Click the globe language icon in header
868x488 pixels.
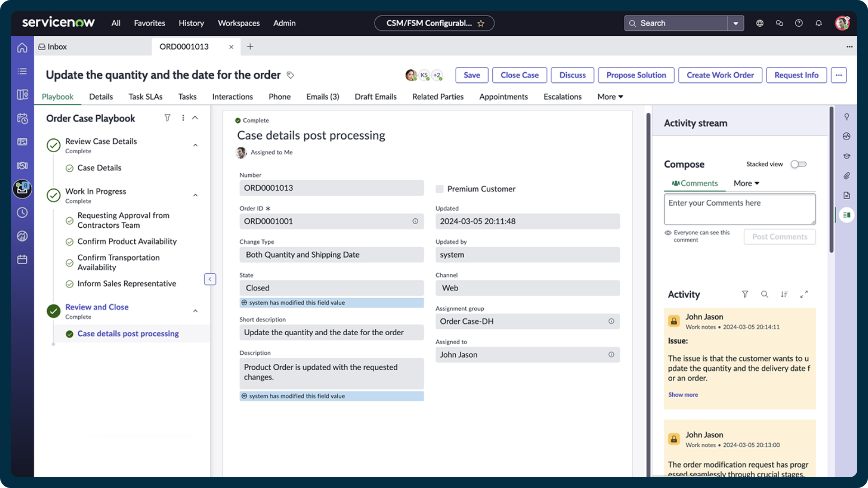[x=759, y=23]
